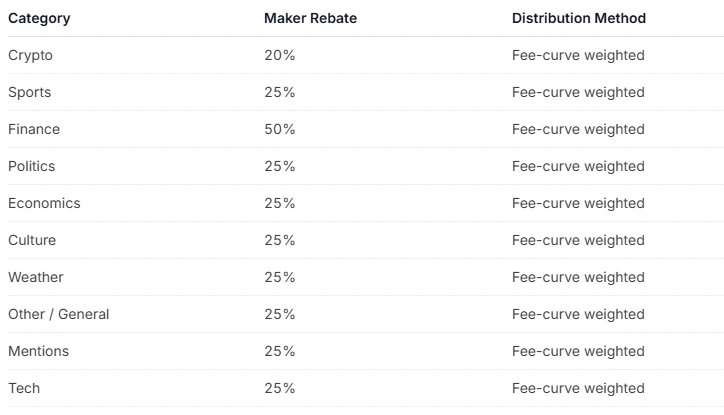Select the Sports category cell
The image size is (724, 415).
click(x=29, y=92)
